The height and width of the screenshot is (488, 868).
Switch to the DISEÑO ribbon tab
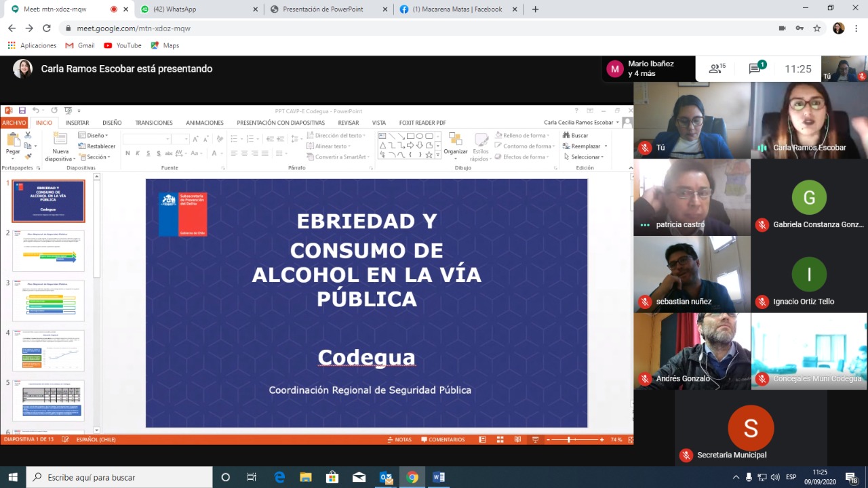click(x=112, y=123)
